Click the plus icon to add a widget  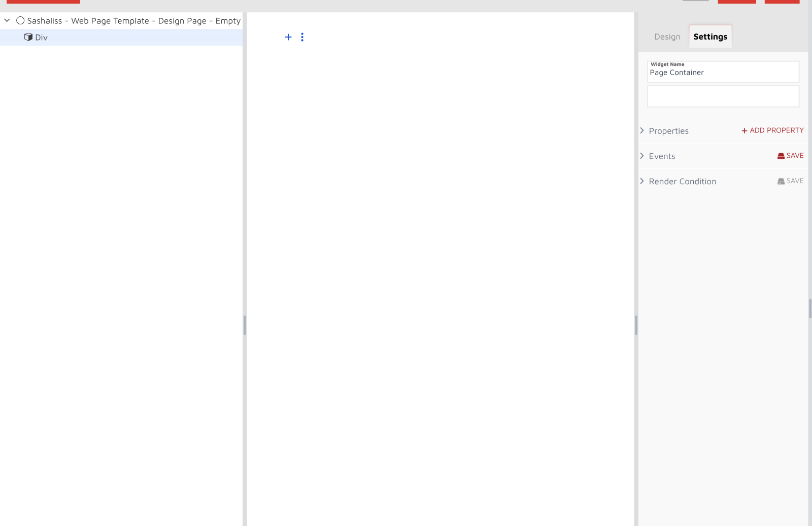288,37
